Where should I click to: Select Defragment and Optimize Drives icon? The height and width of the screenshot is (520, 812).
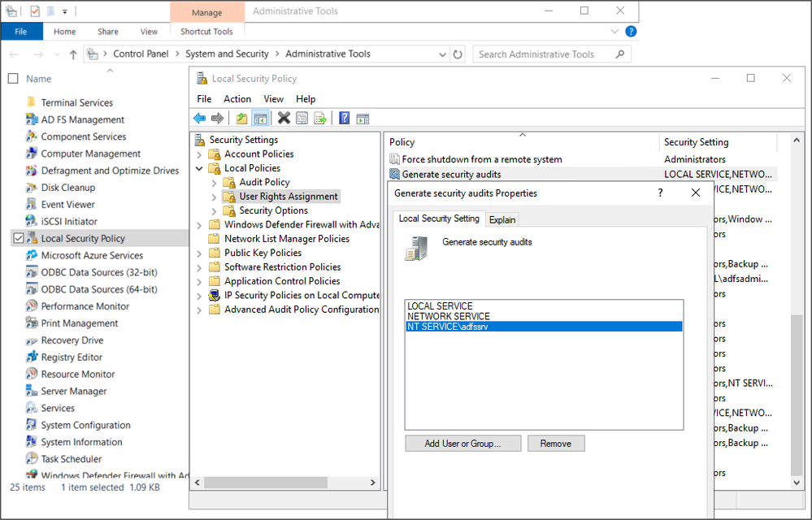click(32, 171)
